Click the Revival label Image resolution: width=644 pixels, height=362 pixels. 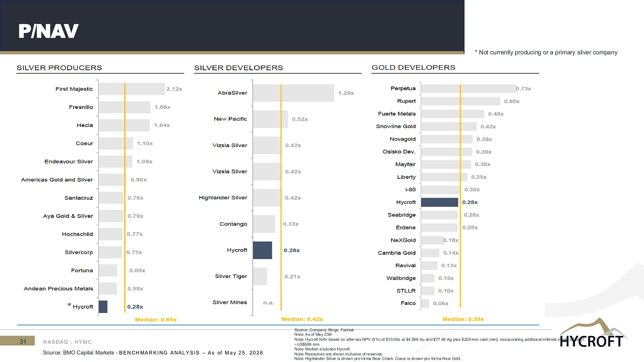coord(406,265)
